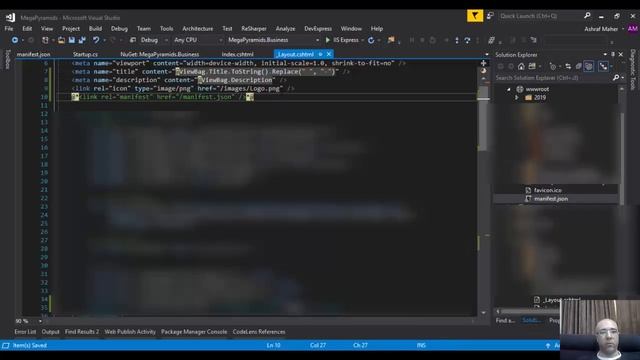Open the Any CPU platform dropdown

tap(220, 40)
